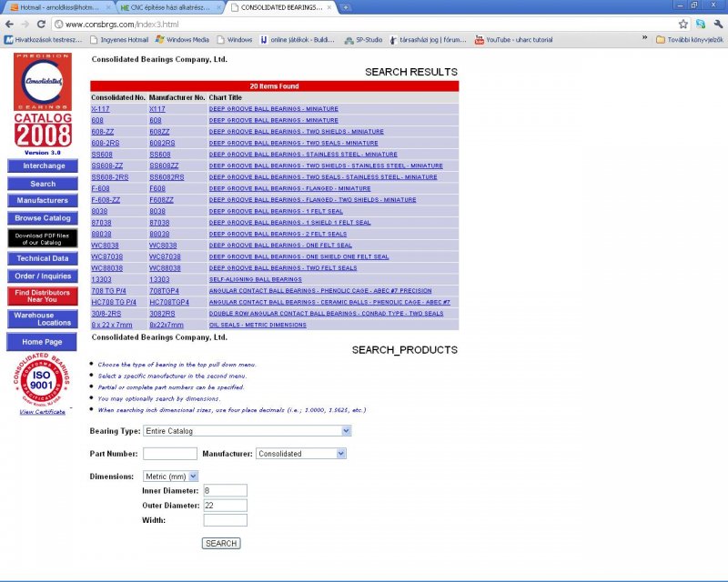
Task: Open További könyvjelzők bookmarks folder
Action: point(690,40)
